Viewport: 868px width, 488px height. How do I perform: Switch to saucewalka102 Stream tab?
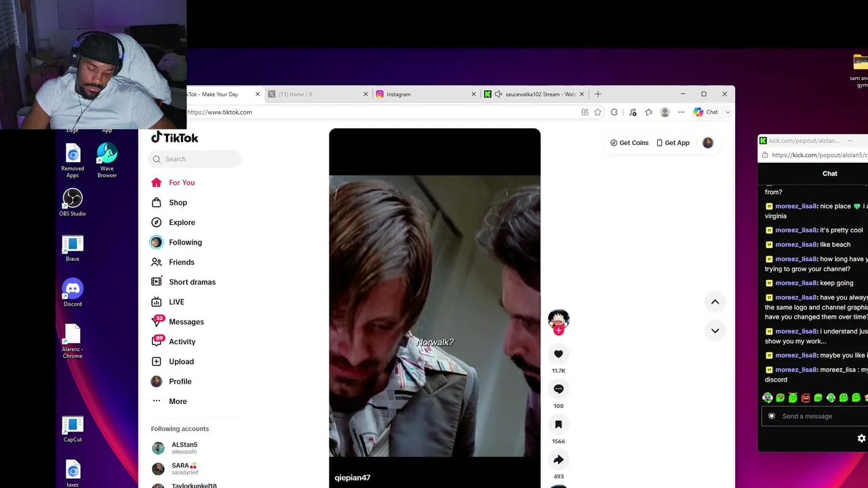[534, 94]
